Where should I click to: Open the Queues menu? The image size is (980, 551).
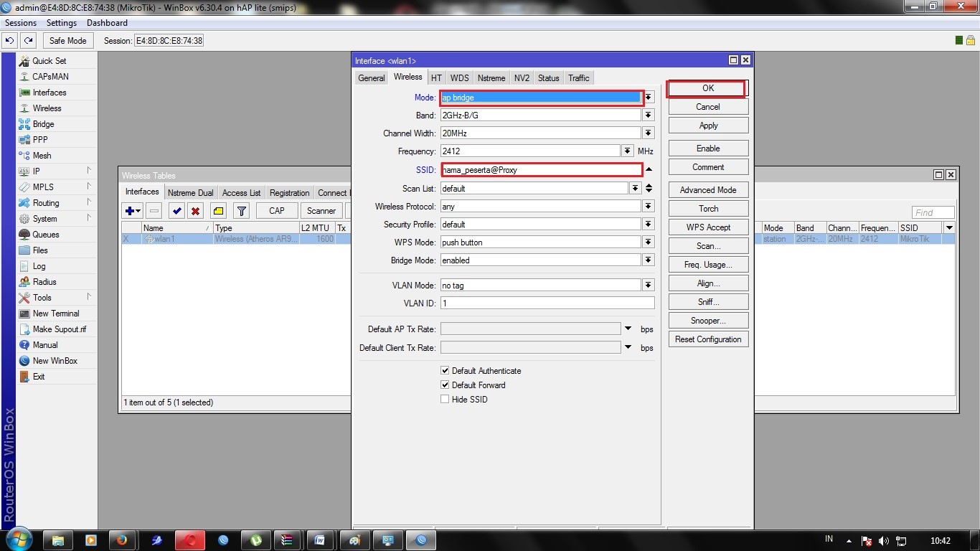pyautogui.click(x=46, y=235)
